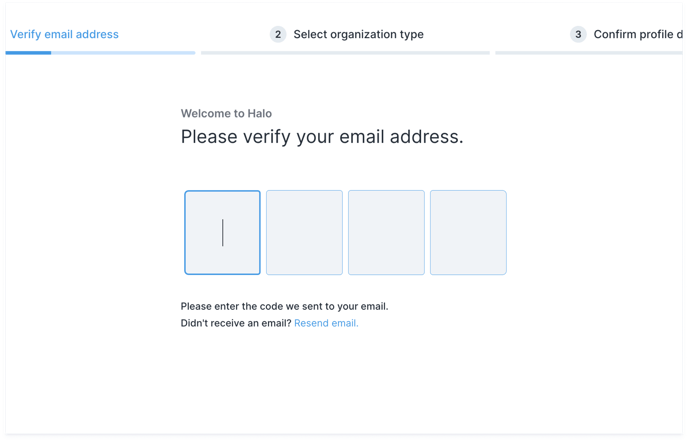The width and height of the screenshot is (688, 445).
Task: Click the first verification code box
Action: (x=222, y=233)
